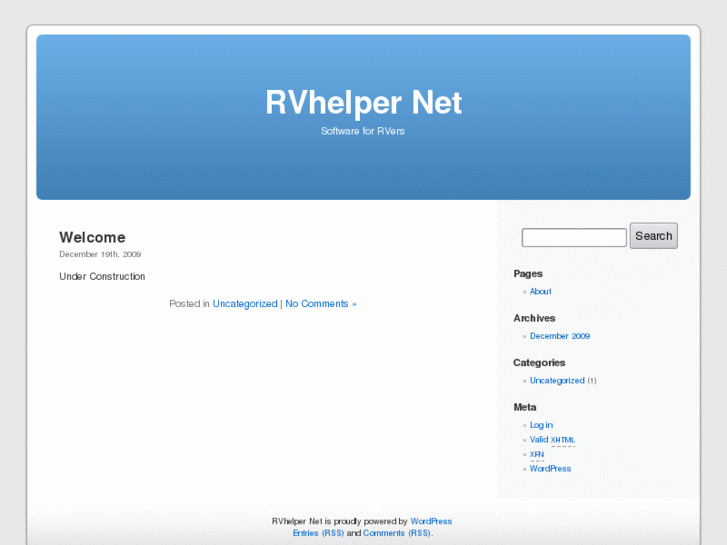Click the Log in link

542,425
